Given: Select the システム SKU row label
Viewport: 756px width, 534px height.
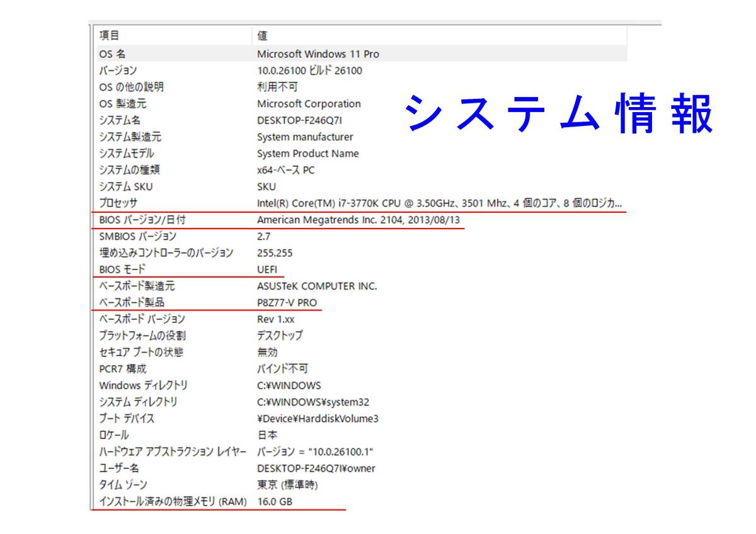Looking at the screenshot, I should (x=125, y=186).
